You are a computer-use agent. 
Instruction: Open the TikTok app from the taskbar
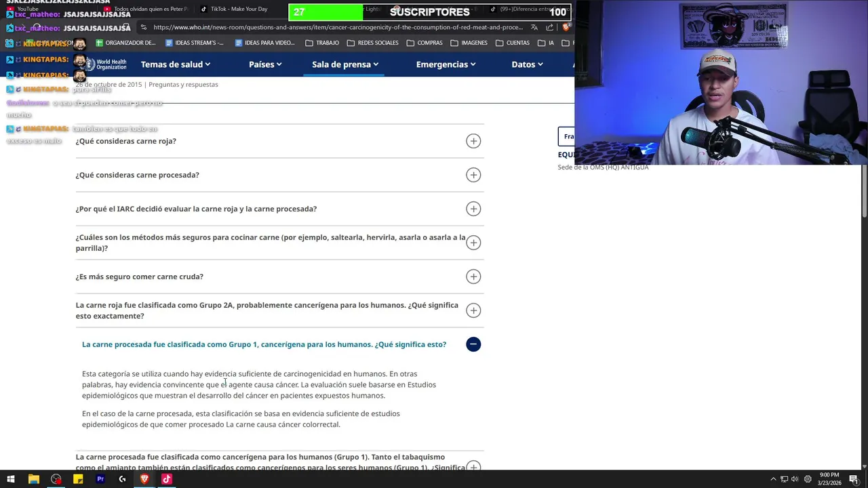click(x=167, y=479)
